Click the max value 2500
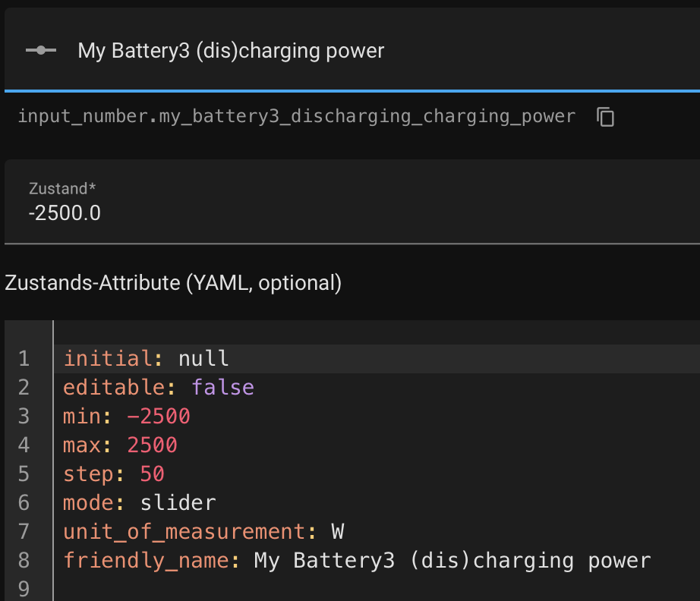700x601 pixels. 152,445
